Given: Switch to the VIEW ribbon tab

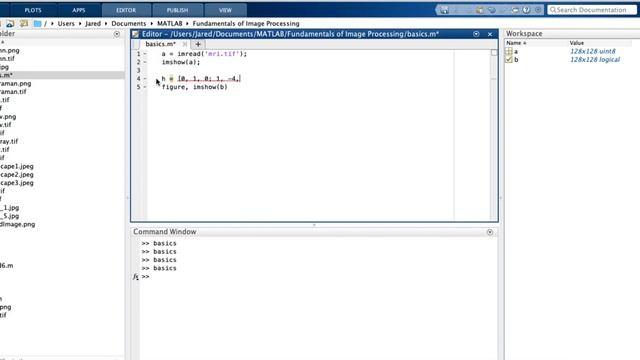Looking at the screenshot, I should pyautogui.click(x=225, y=10).
